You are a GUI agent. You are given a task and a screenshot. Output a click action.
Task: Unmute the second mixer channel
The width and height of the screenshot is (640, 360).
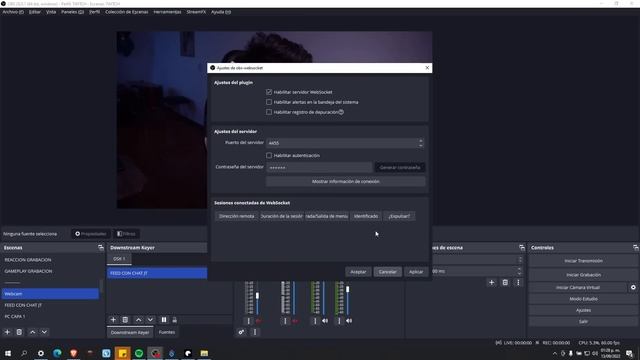(295, 321)
